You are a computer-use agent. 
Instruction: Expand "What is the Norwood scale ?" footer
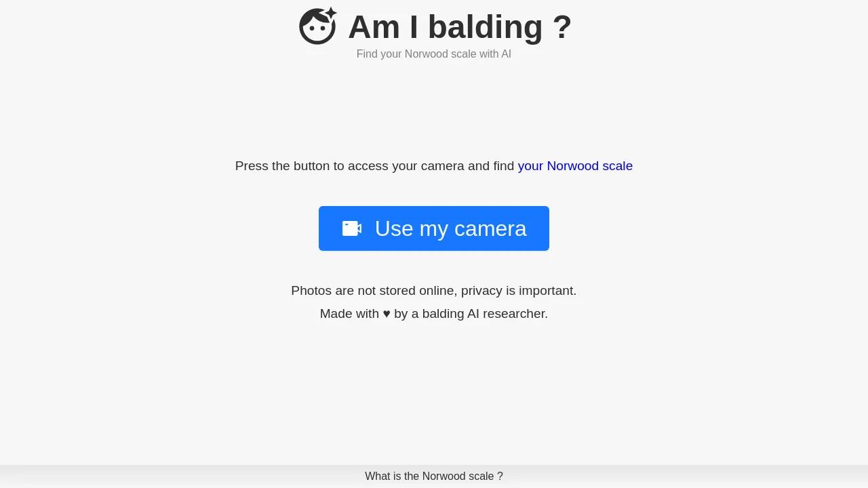(434, 476)
